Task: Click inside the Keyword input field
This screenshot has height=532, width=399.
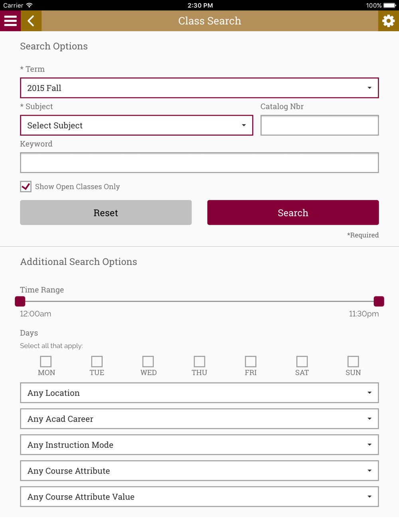Action: click(x=199, y=162)
